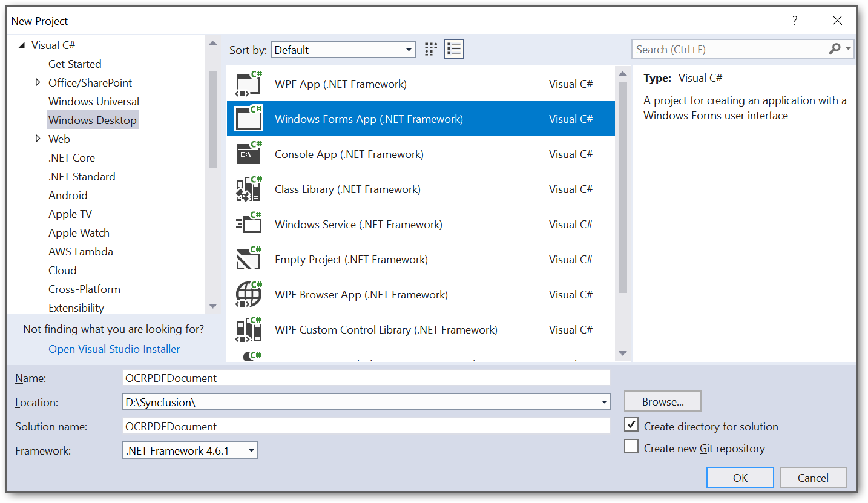Close the New Project dialog
The height and width of the screenshot is (503, 868).
(837, 21)
